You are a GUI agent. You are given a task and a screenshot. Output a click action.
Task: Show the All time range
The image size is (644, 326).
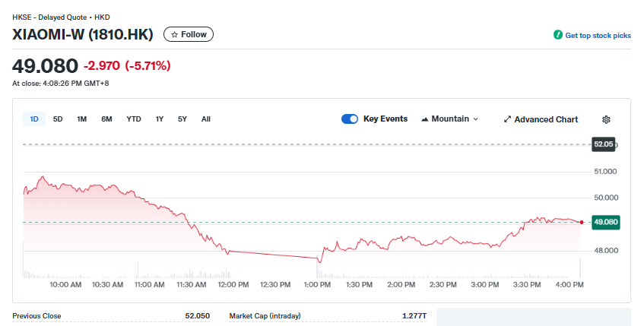pos(206,119)
